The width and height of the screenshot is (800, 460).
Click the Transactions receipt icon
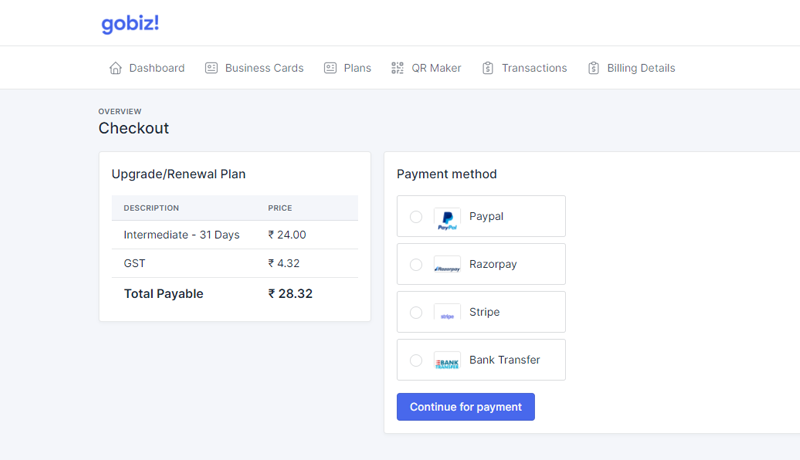tap(488, 68)
